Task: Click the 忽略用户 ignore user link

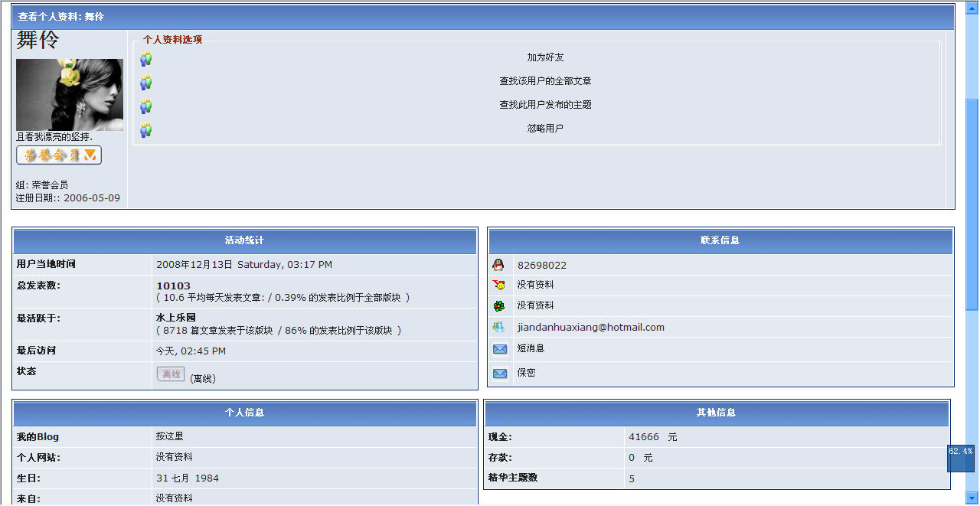Action: pos(545,129)
